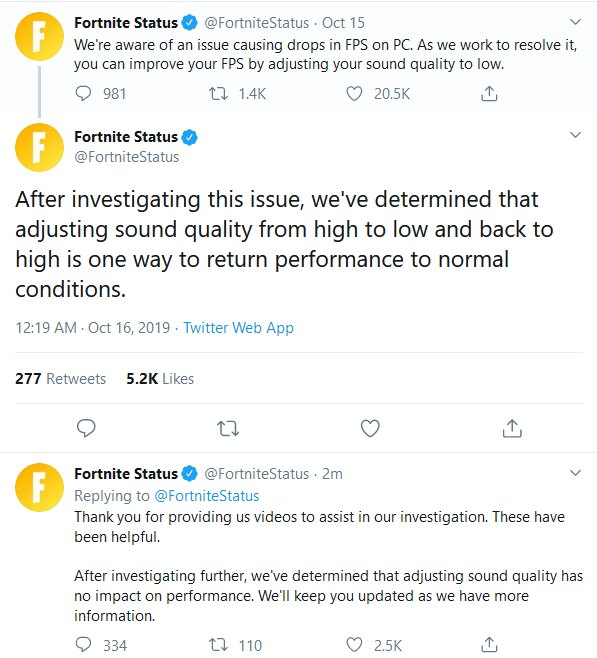The height and width of the screenshot is (658, 597).
Task: Reply to the Oct 15 FPS drops tweet
Action: coord(83,93)
